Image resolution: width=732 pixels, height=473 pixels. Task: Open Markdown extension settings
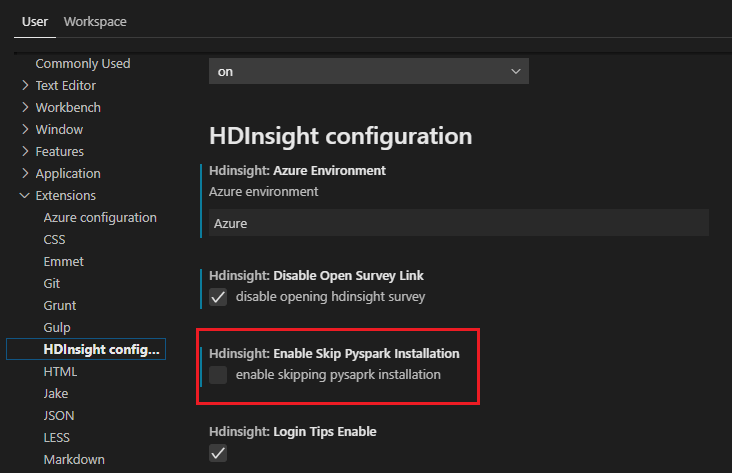click(x=74, y=459)
